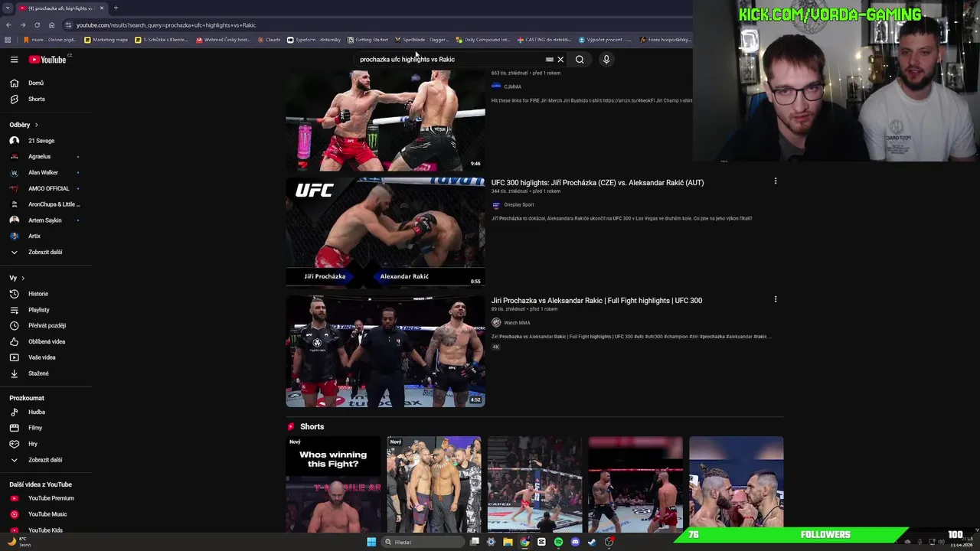The image size is (980, 551).
Task: Open Jiri Prochazka vs Aleksandar Rakic Full Fight title
Action: [596, 300]
